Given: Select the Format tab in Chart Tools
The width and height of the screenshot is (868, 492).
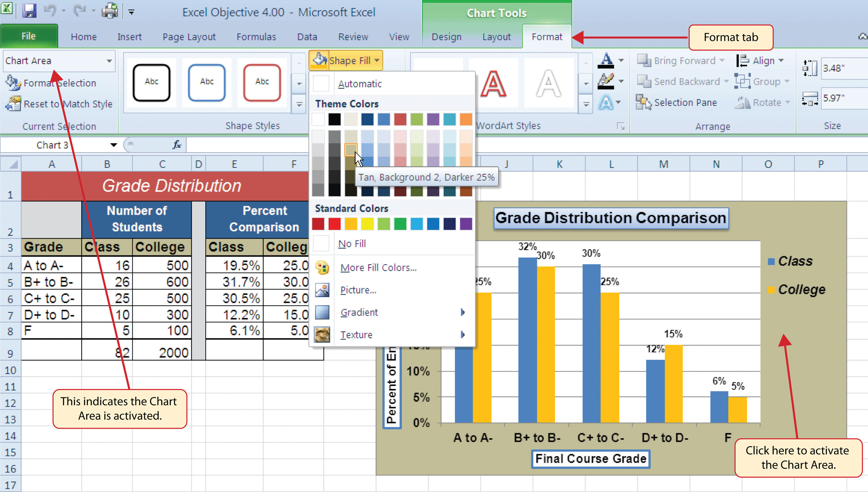Looking at the screenshot, I should coord(546,37).
